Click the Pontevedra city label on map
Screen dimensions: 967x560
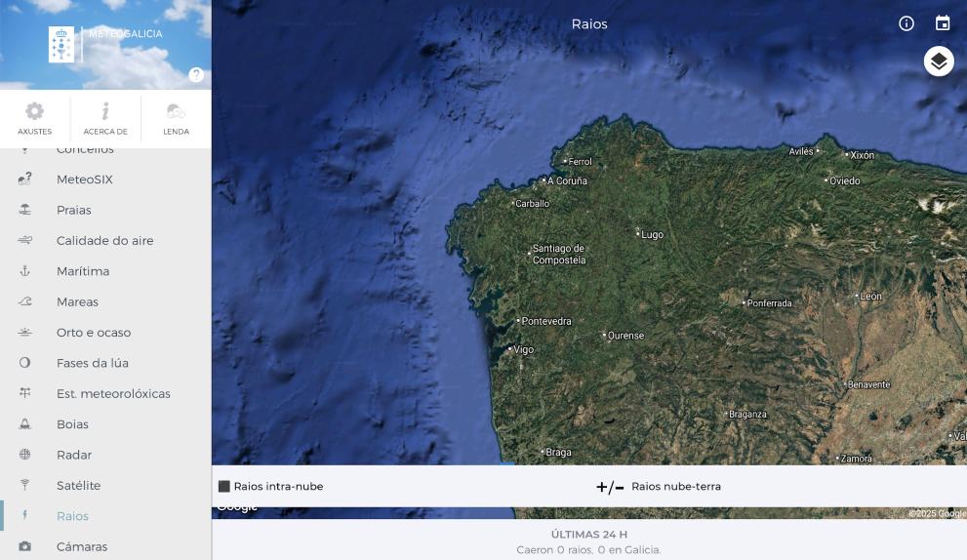[546, 321]
